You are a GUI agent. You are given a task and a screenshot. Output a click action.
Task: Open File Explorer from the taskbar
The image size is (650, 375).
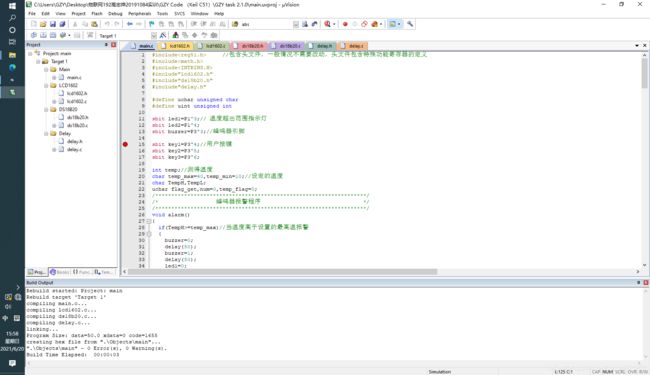(12, 55)
